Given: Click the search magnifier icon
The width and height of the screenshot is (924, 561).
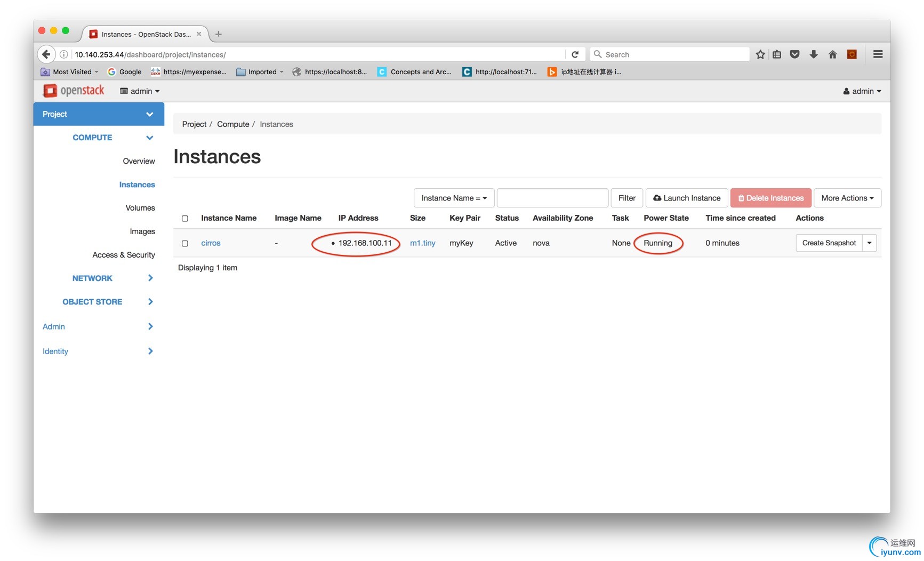Looking at the screenshot, I should click(x=598, y=54).
